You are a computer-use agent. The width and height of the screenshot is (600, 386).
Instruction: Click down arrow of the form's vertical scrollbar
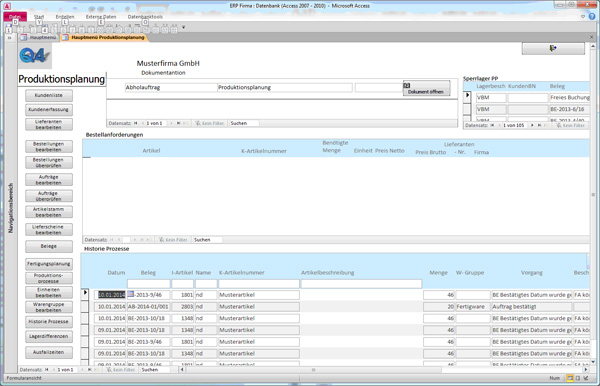pos(593,362)
